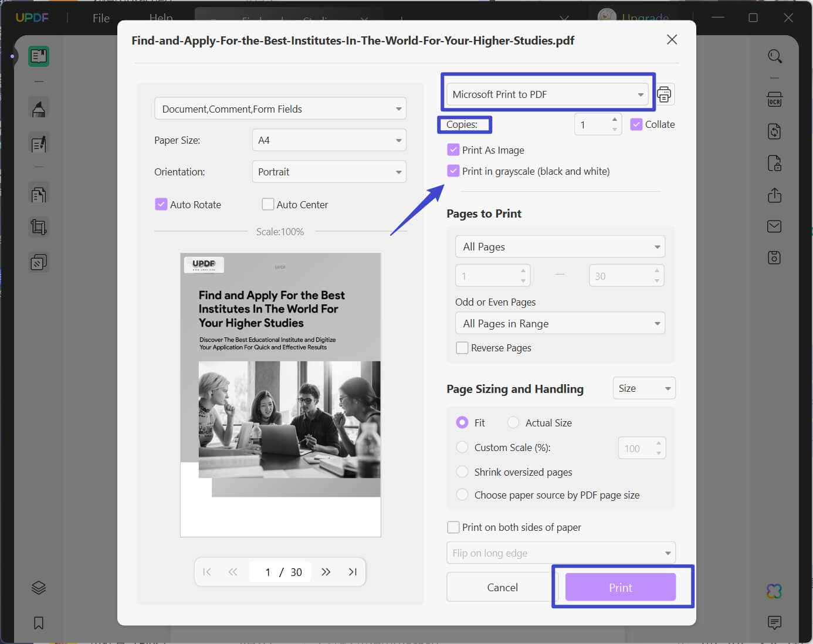
Task: Open the Organize Pages tool
Action: [38, 194]
